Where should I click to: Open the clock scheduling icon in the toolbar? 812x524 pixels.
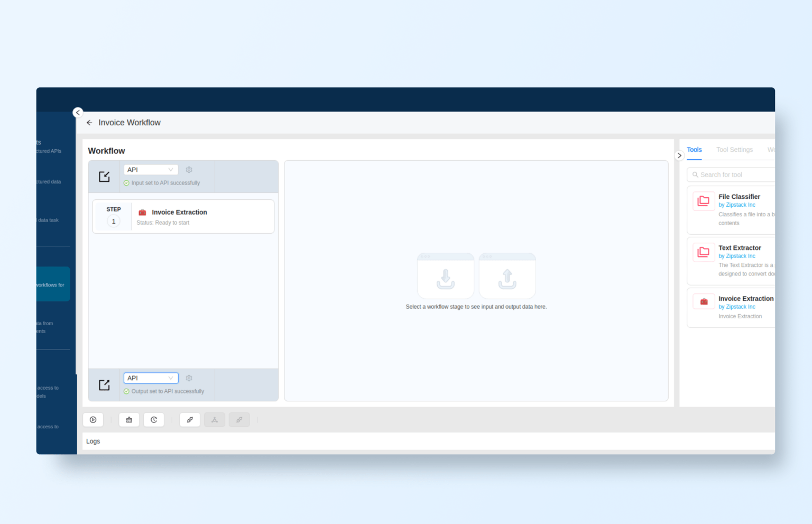154,419
